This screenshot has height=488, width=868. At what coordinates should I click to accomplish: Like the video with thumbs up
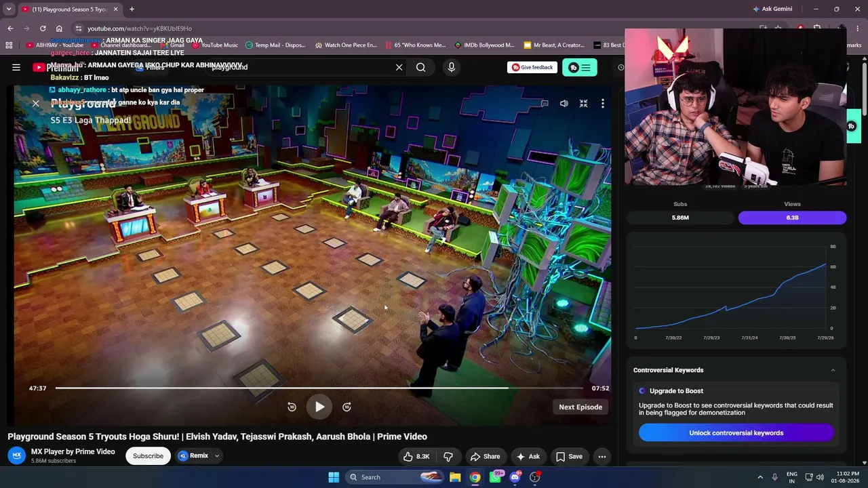coord(416,456)
